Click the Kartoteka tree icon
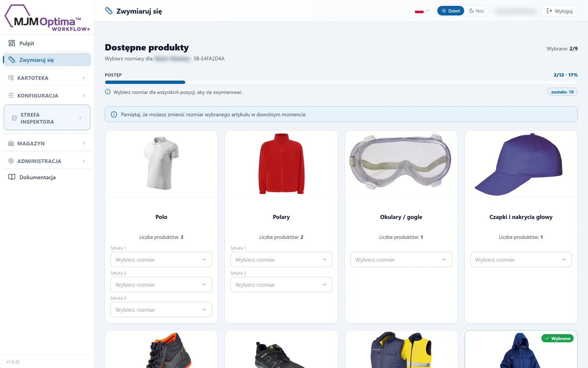This screenshot has width=588, height=368. 11,78
